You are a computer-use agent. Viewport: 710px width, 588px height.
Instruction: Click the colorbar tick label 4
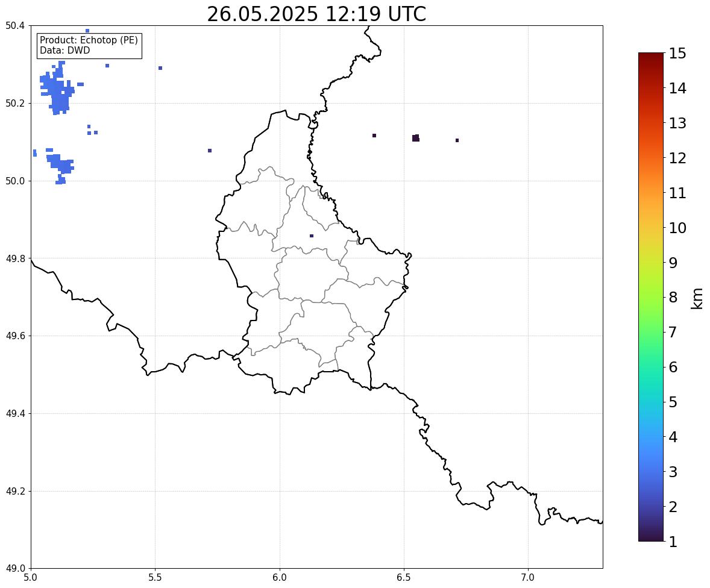point(673,437)
